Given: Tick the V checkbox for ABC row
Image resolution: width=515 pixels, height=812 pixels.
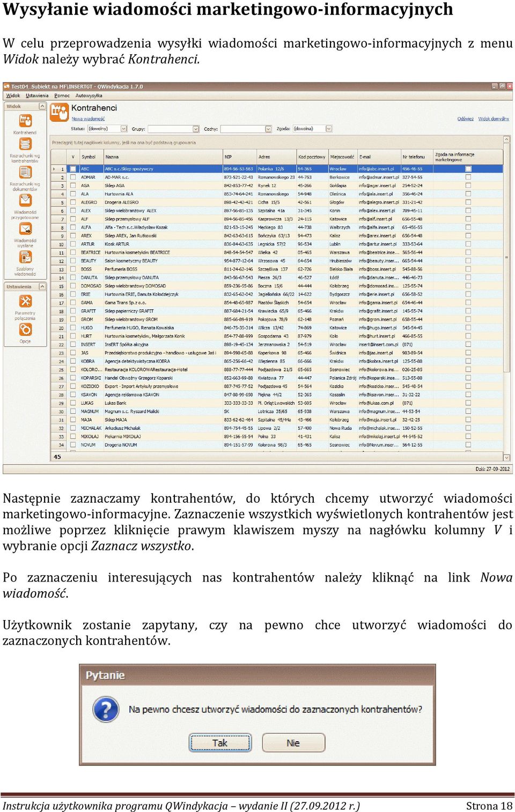Looking at the screenshot, I should (x=73, y=169).
